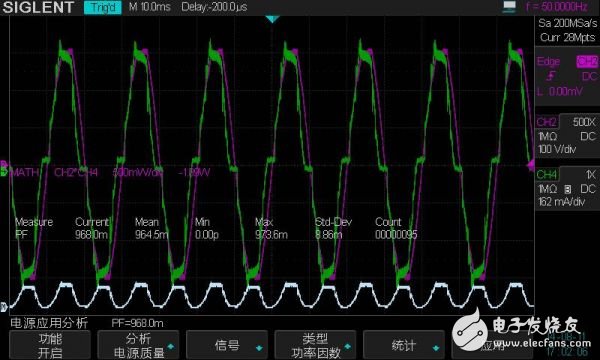Toggle the Trig'd status indicator

[x=103, y=7]
